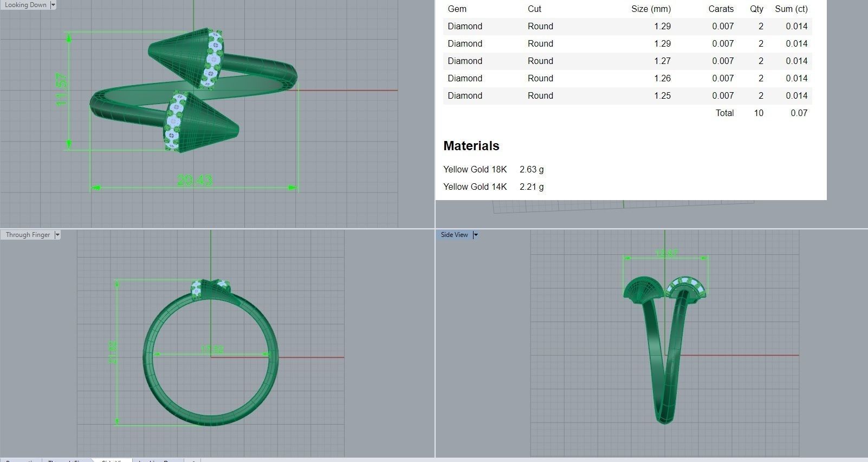Open the Looking Down viewport dropdown arrow
This screenshot has width=868, height=462.
[x=53, y=5]
